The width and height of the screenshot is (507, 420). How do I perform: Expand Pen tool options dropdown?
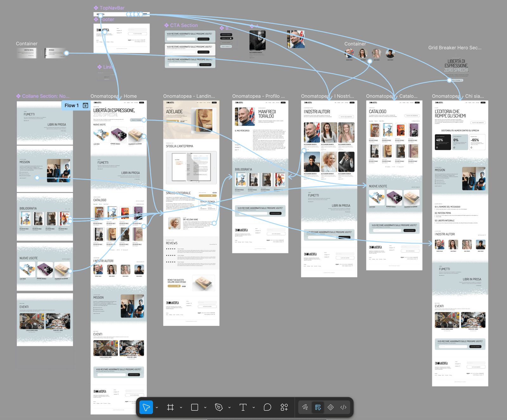click(x=229, y=408)
